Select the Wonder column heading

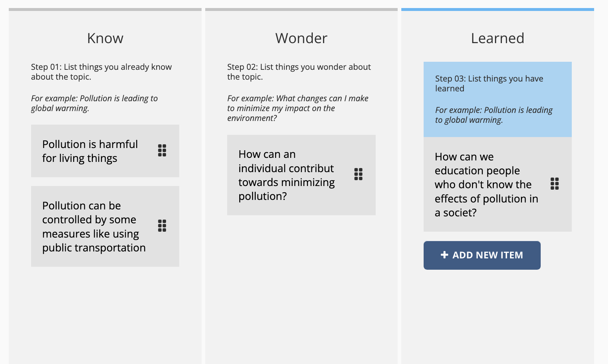[x=301, y=38]
